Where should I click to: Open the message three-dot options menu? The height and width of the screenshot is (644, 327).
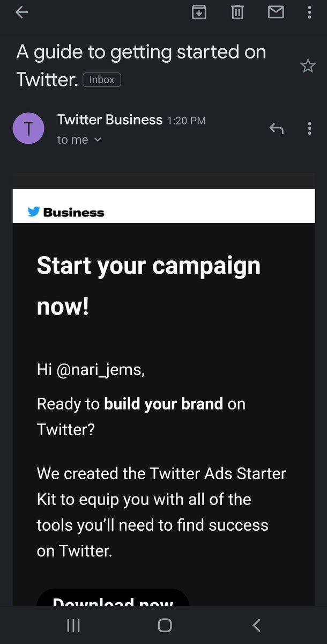point(309,128)
